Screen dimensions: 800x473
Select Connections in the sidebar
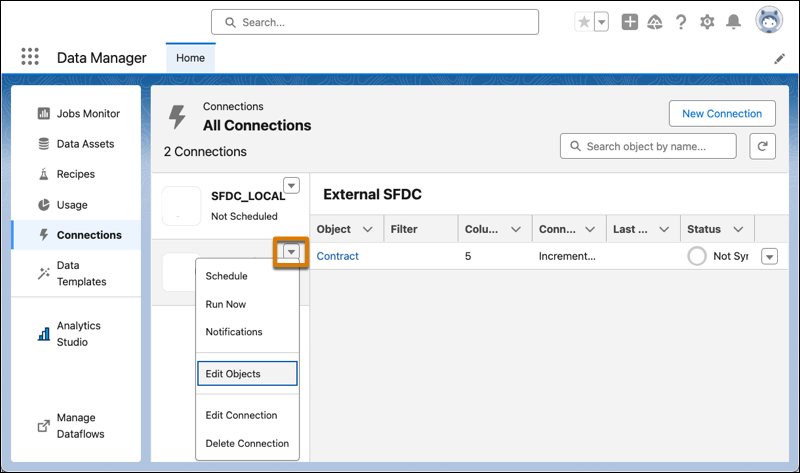77,235
